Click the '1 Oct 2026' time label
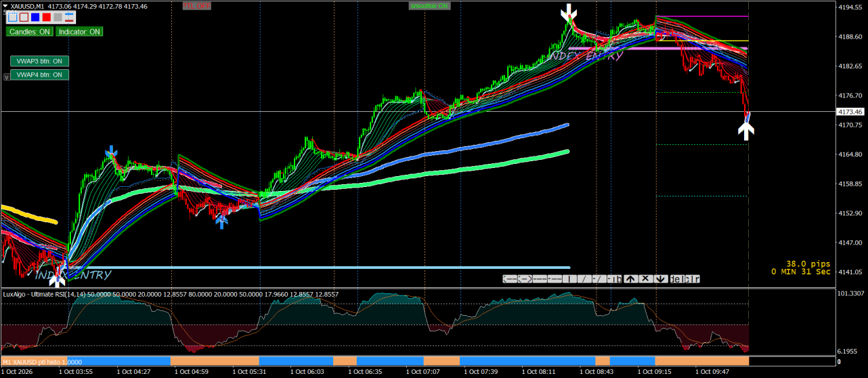Screen dimensions: 868x378 tap(18, 372)
